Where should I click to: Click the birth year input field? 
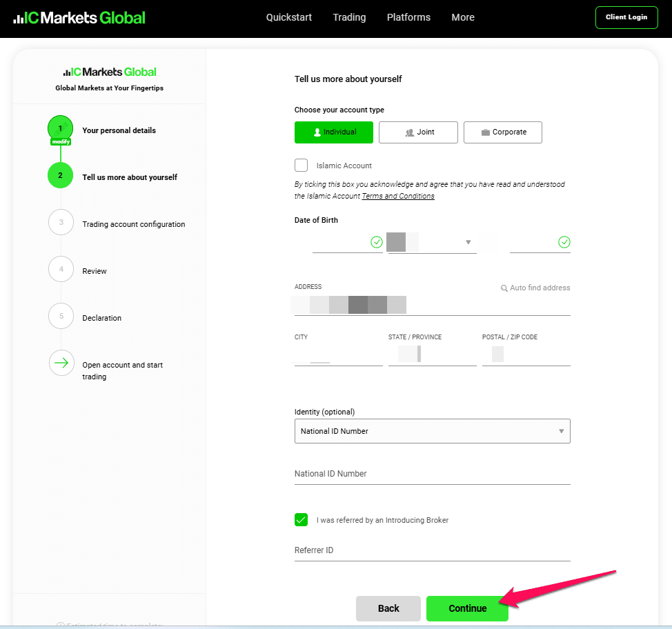click(x=540, y=243)
